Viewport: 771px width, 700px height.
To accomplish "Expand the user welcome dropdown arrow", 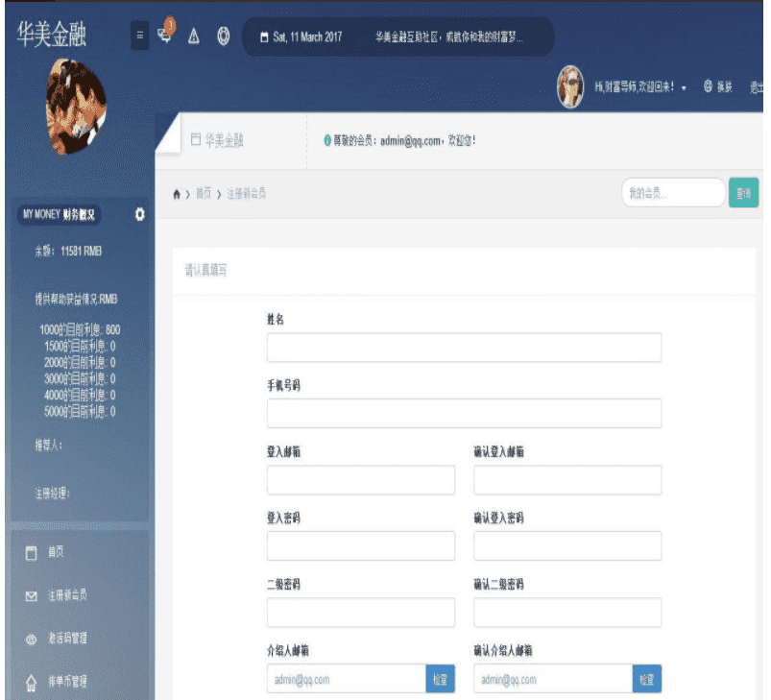I will pos(685,88).
